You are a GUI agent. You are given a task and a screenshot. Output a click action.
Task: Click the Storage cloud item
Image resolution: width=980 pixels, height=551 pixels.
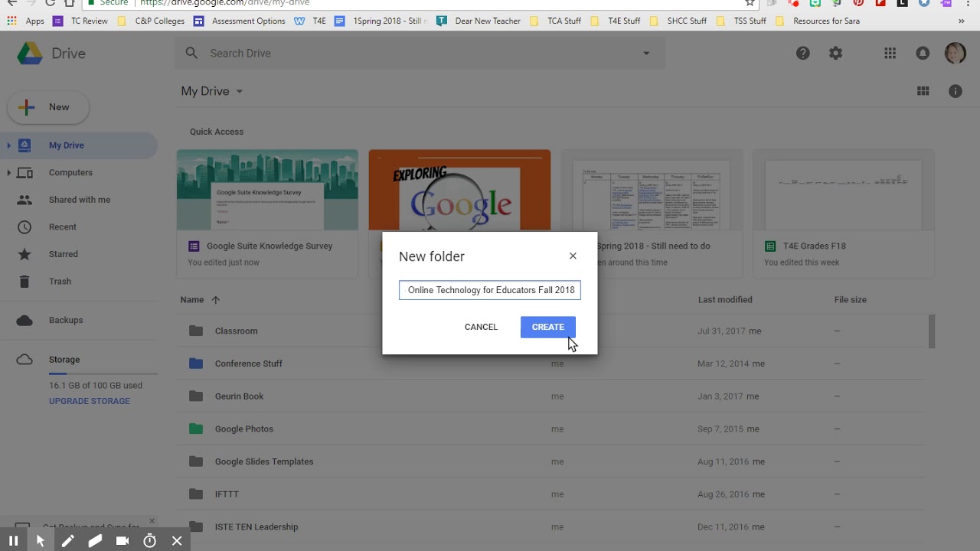click(25, 360)
